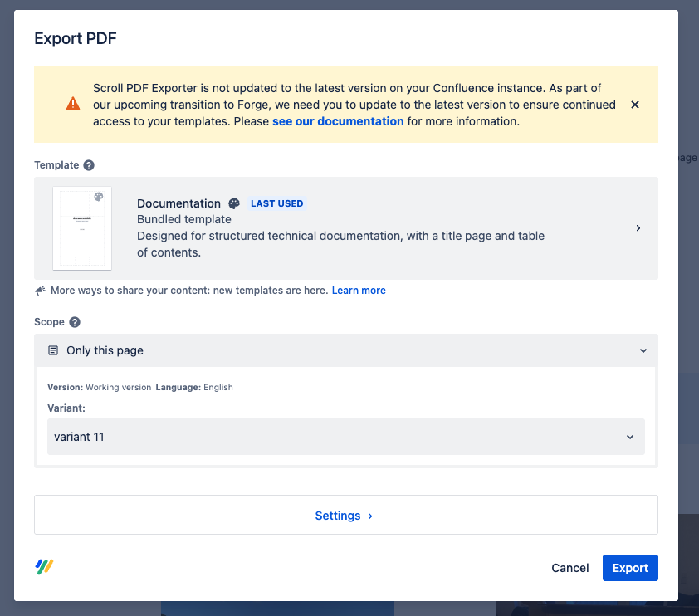Open the Template help question icon

[x=89, y=165]
